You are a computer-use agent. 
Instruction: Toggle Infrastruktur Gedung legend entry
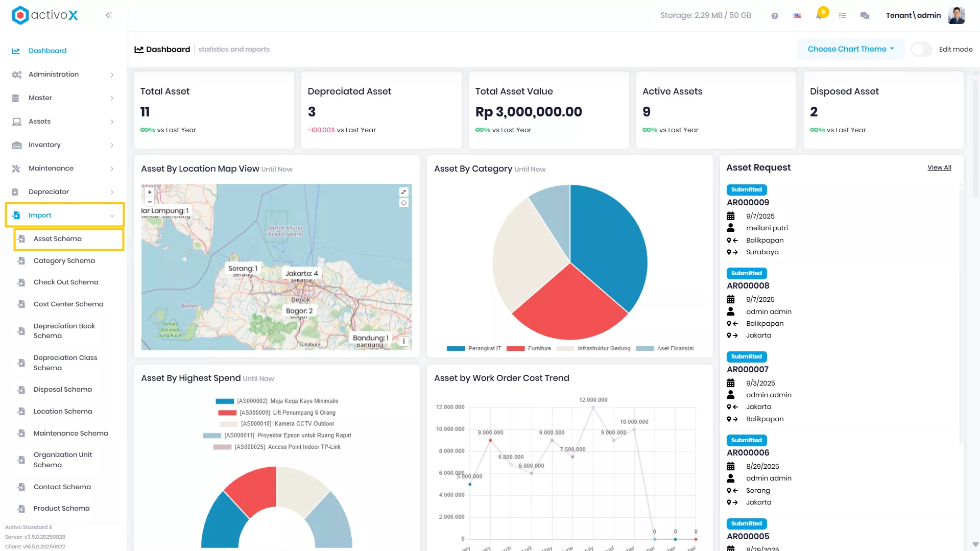click(593, 349)
